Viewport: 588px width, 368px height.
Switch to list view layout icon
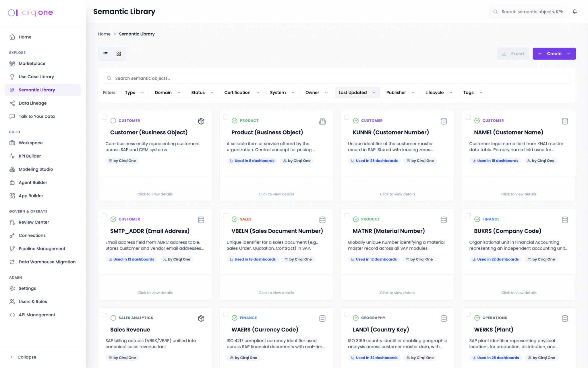pos(105,54)
